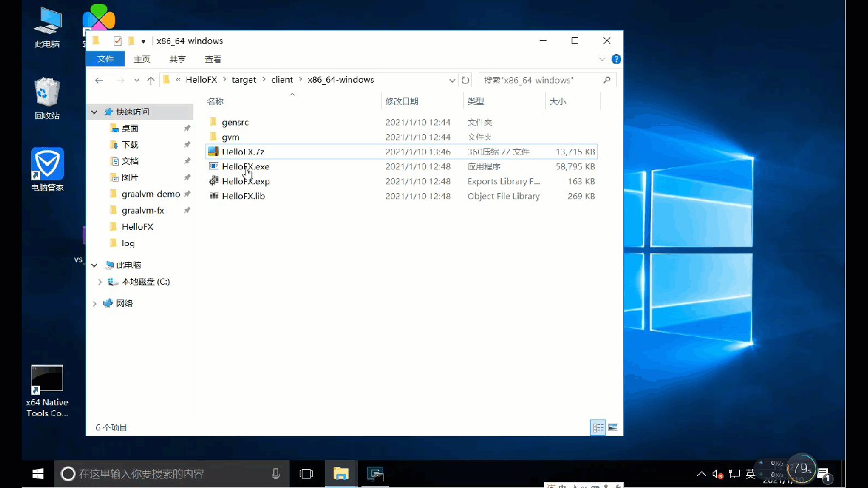Open address bar history dropdown
868x488 pixels.
coord(452,80)
